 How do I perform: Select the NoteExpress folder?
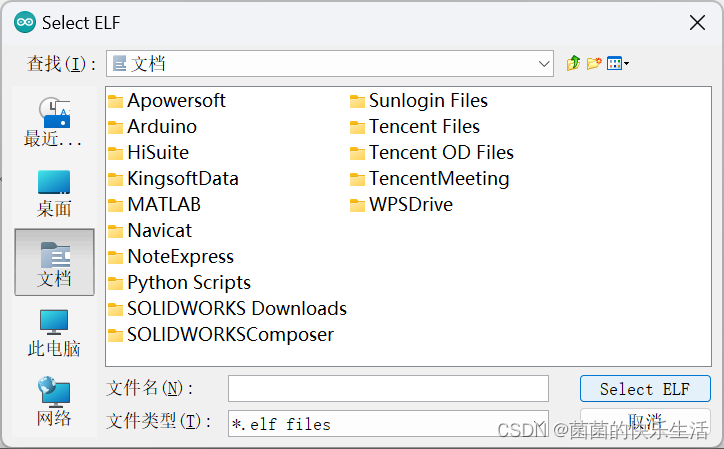171,256
